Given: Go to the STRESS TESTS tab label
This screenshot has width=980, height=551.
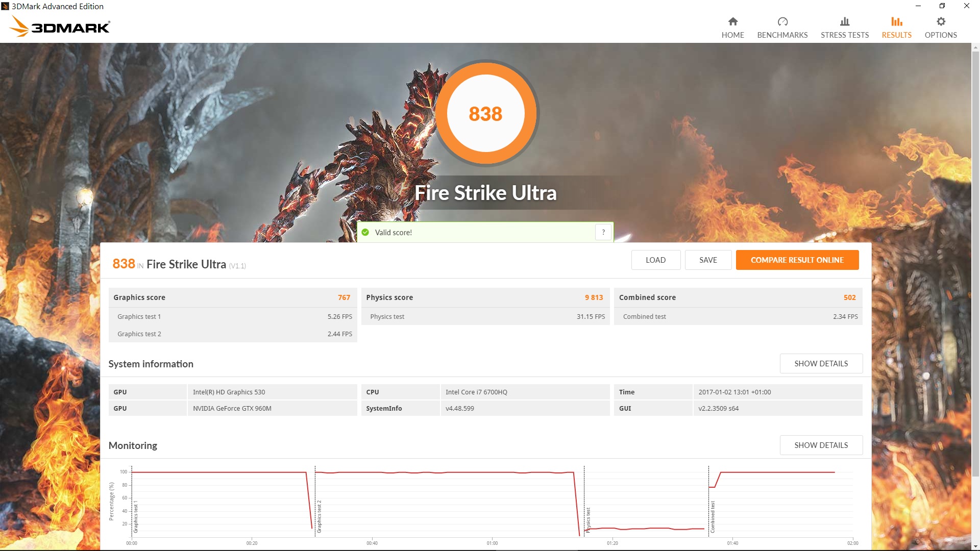Looking at the screenshot, I should click(845, 35).
